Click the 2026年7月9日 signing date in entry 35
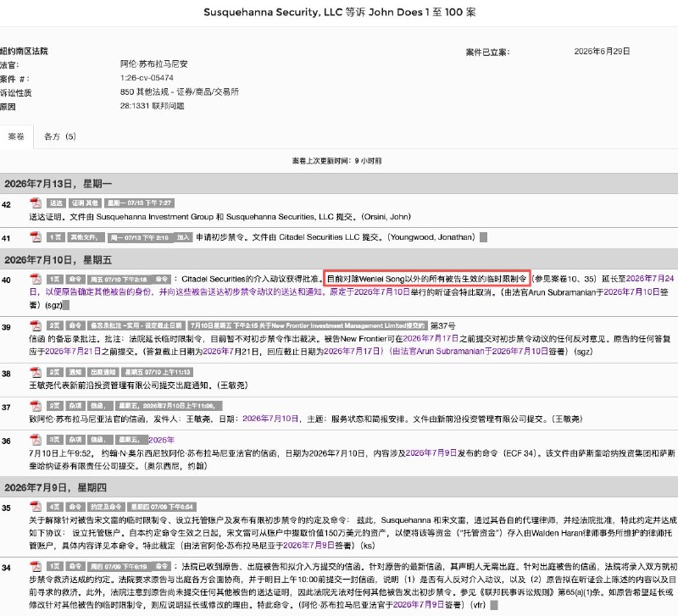Screen dimensions: 678x616 coord(309,545)
